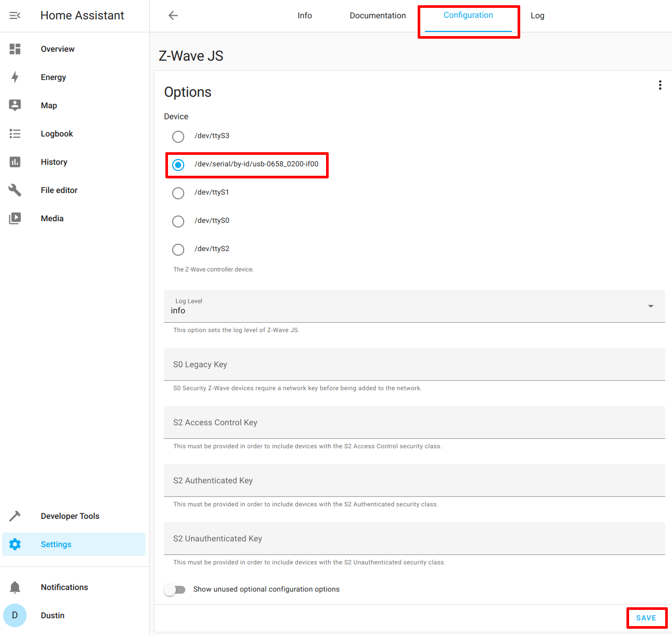Screen dimensions: 672x635
Task: Click the Logbook list icon
Action: tap(15, 133)
